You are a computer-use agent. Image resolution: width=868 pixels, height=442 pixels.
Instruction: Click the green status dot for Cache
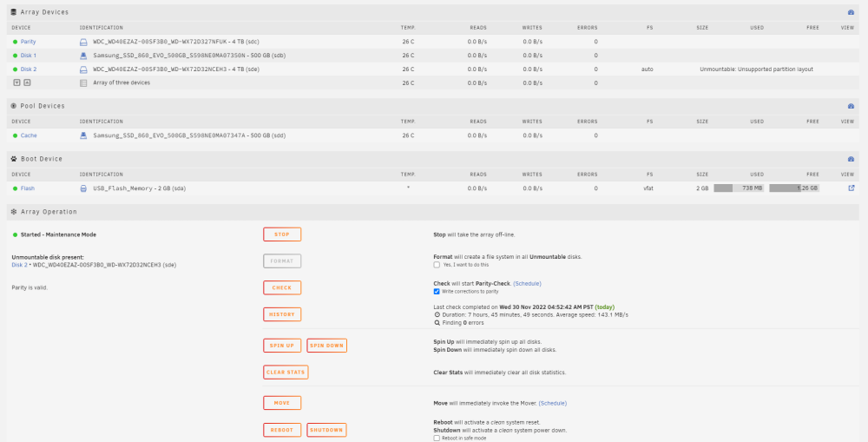(16, 135)
